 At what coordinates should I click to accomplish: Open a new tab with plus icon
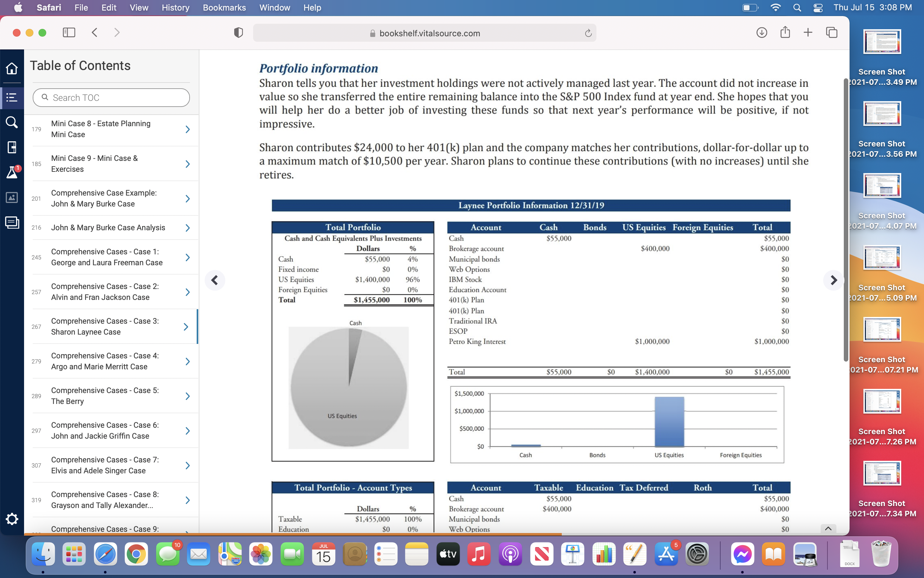[808, 32]
